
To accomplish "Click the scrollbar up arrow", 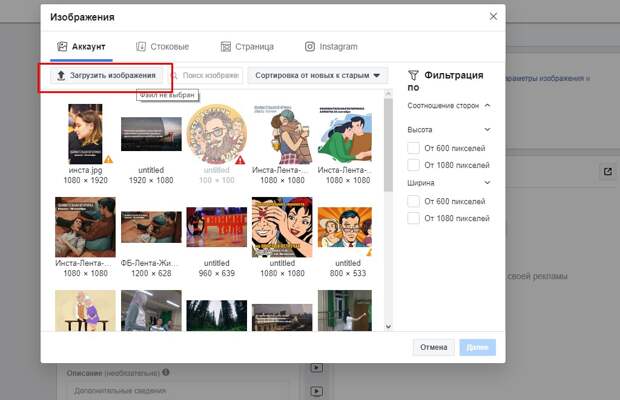I will [x=388, y=94].
